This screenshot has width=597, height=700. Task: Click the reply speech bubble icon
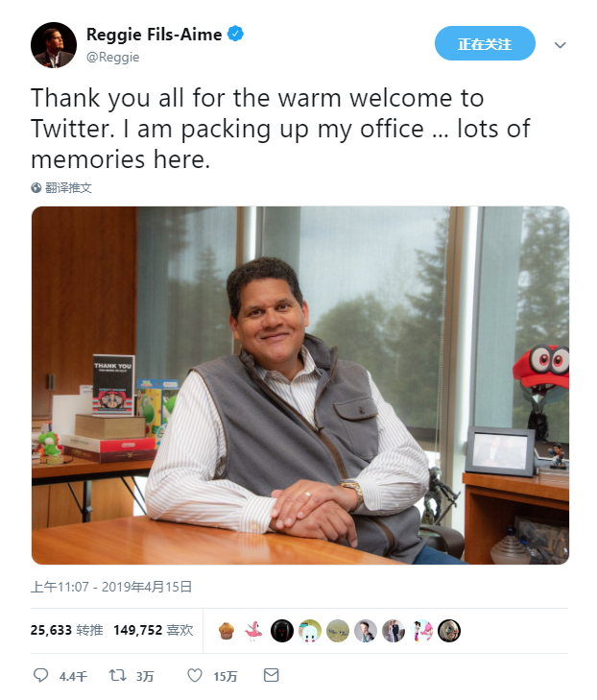tap(40, 676)
